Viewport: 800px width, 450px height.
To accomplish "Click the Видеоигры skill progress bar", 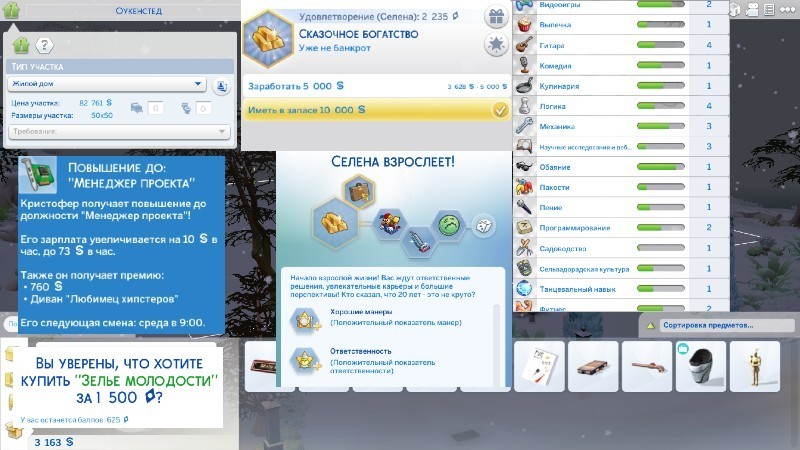I will coord(661,4).
